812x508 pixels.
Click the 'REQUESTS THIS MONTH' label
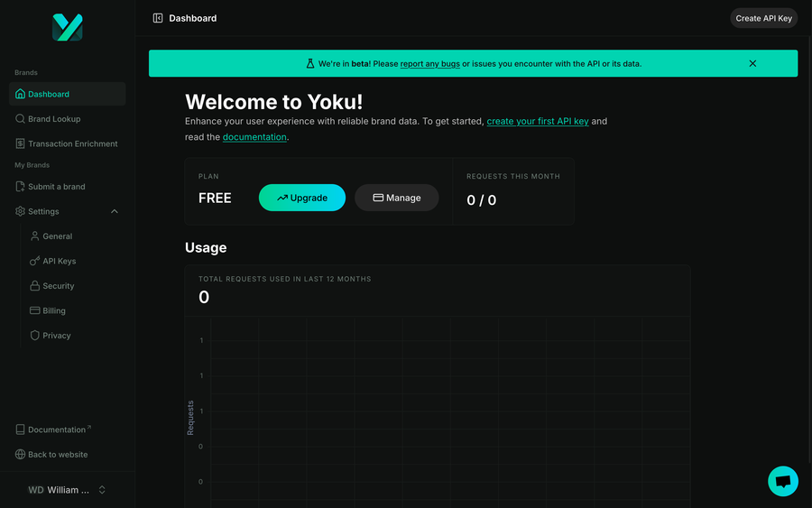tap(513, 176)
